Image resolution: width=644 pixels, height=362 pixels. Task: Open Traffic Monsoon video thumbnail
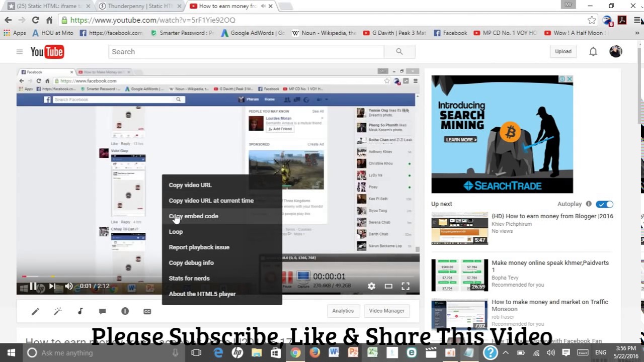click(459, 314)
